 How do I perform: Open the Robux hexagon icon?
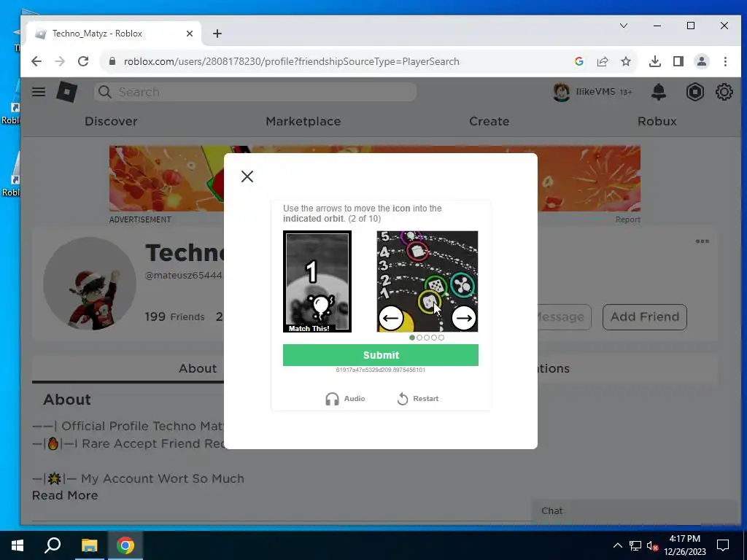[695, 92]
